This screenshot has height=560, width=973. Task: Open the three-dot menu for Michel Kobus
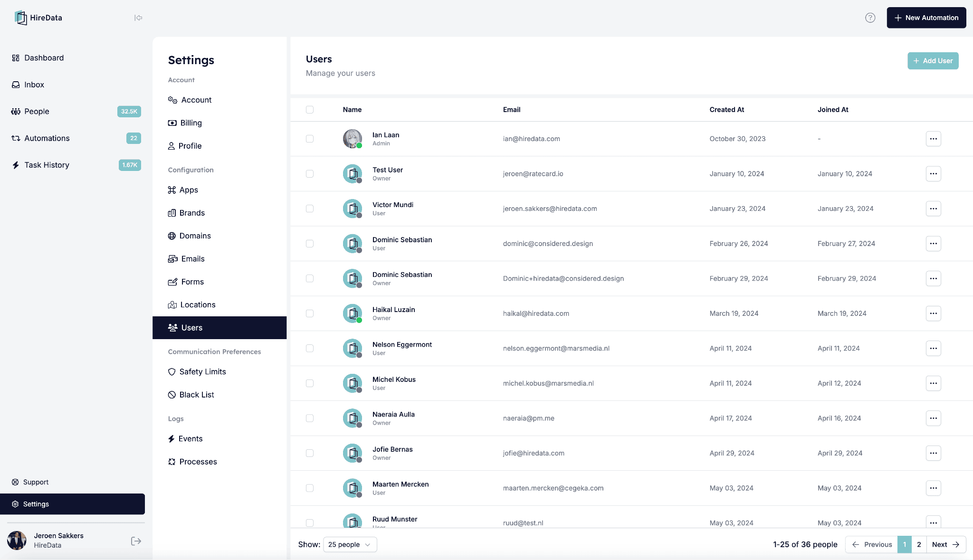[x=933, y=383]
